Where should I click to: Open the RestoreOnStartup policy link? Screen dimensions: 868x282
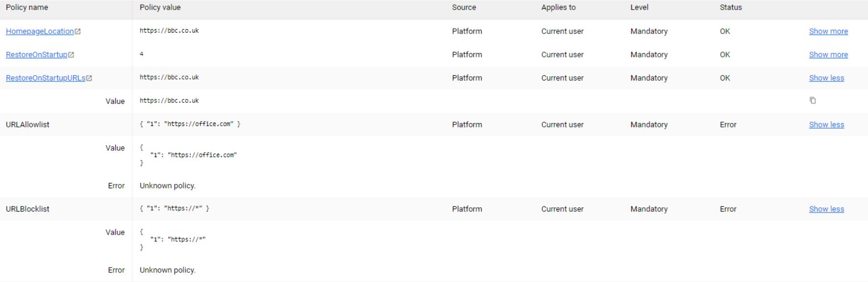[36, 55]
